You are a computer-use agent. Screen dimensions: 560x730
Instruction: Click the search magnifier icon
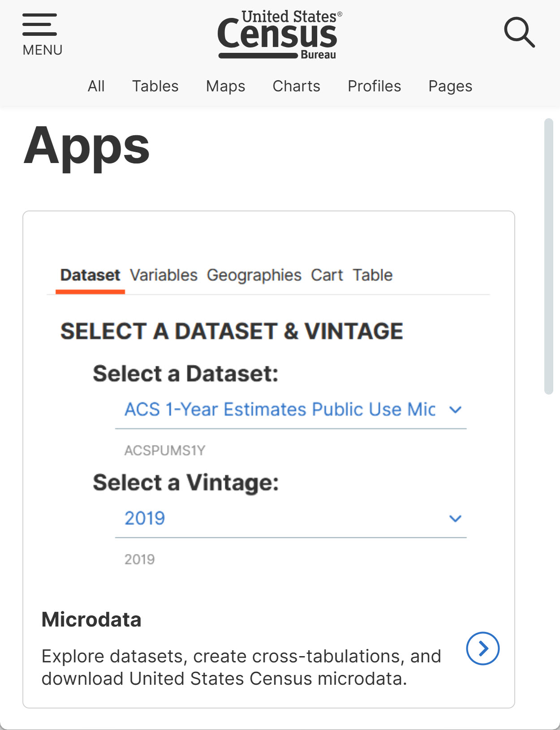click(x=519, y=32)
